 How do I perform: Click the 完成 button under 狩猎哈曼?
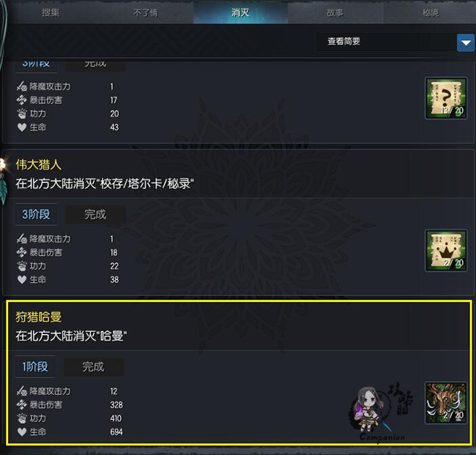click(94, 366)
